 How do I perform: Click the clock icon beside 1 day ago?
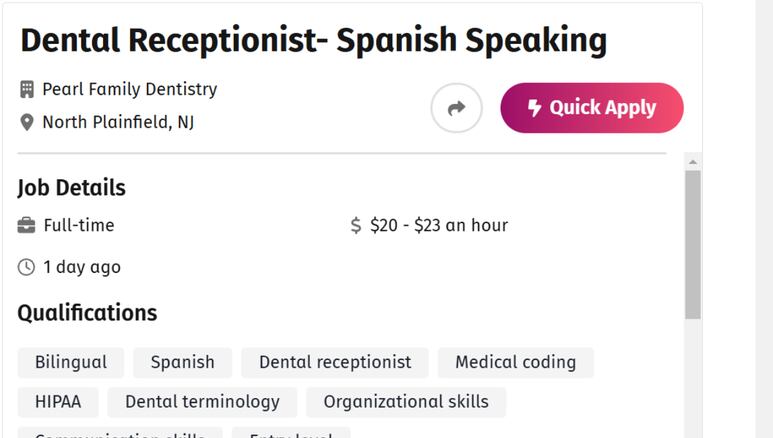(26, 267)
